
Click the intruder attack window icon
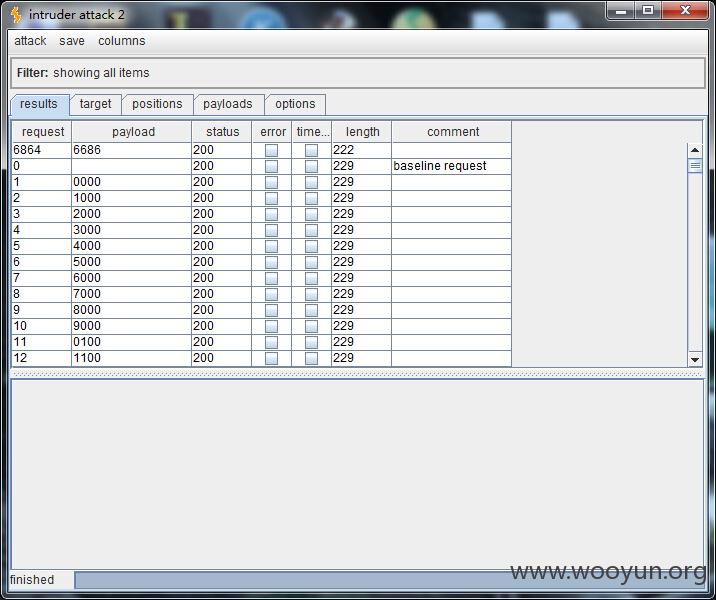click(16, 15)
